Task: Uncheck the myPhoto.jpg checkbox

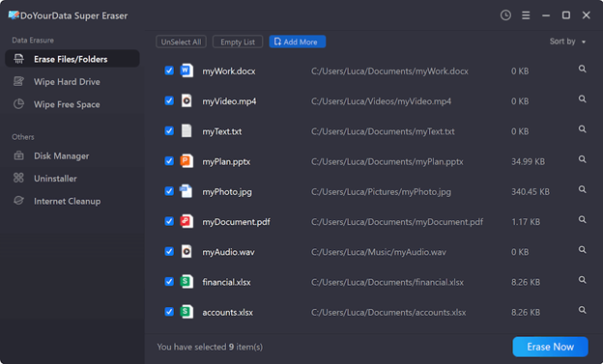Action: [x=169, y=191]
